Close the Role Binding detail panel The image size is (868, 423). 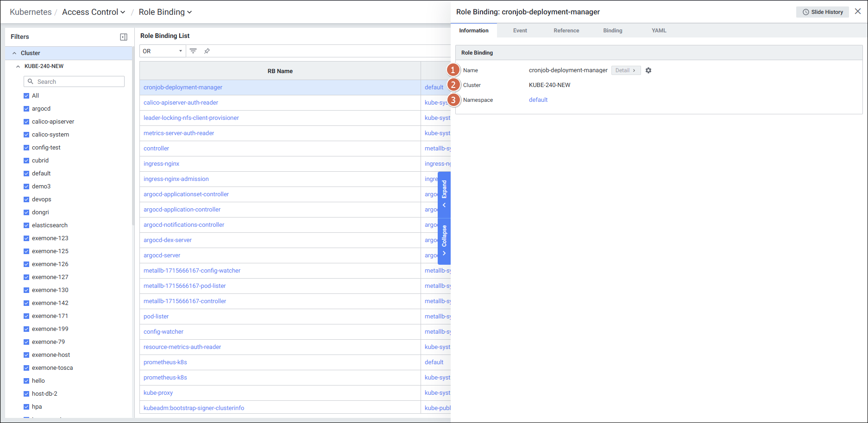(858, 12)
